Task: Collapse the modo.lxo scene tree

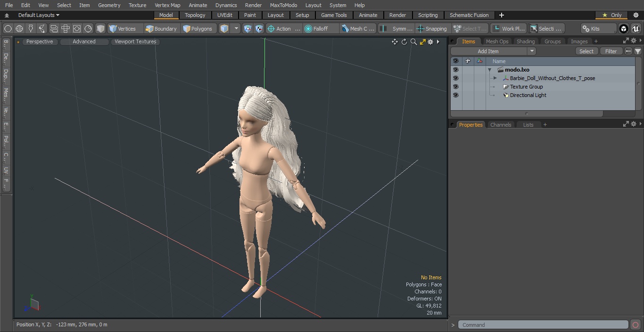Action: pos(490,70)
